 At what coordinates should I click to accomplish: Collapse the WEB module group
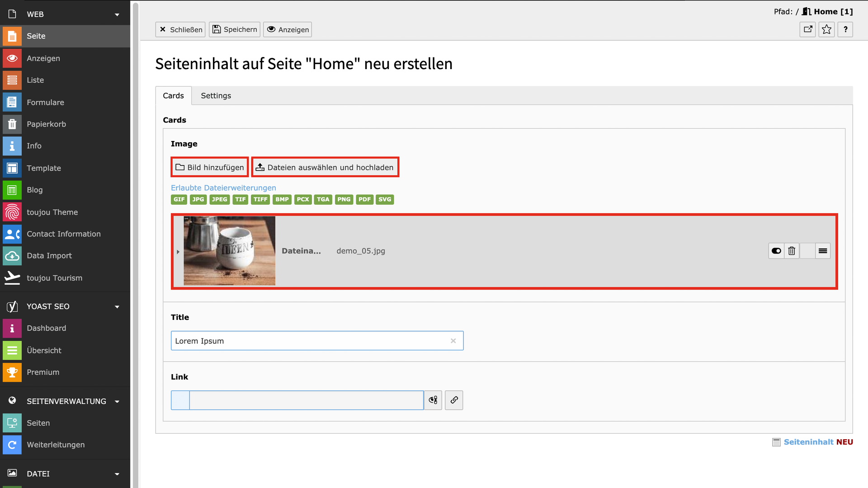[x=117, y=14]
